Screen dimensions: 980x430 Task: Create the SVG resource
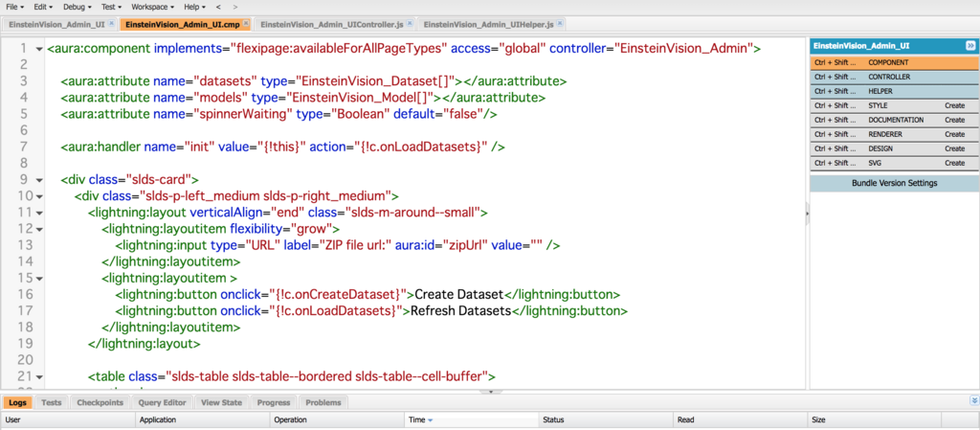(x=954, y=163)
